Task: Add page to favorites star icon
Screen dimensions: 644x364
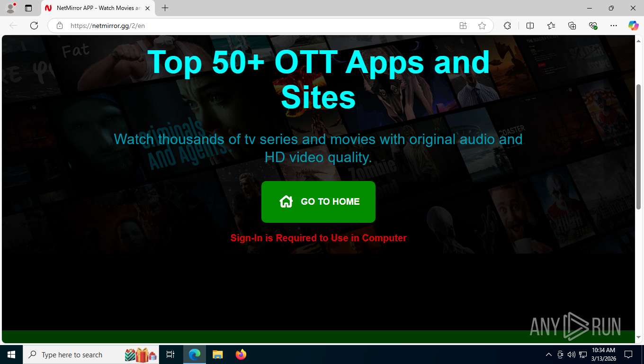Action: click(482, 26)
